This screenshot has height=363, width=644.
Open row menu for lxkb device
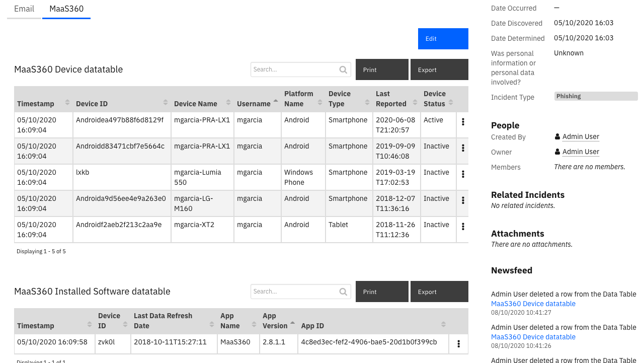click(x=463, y=174)
